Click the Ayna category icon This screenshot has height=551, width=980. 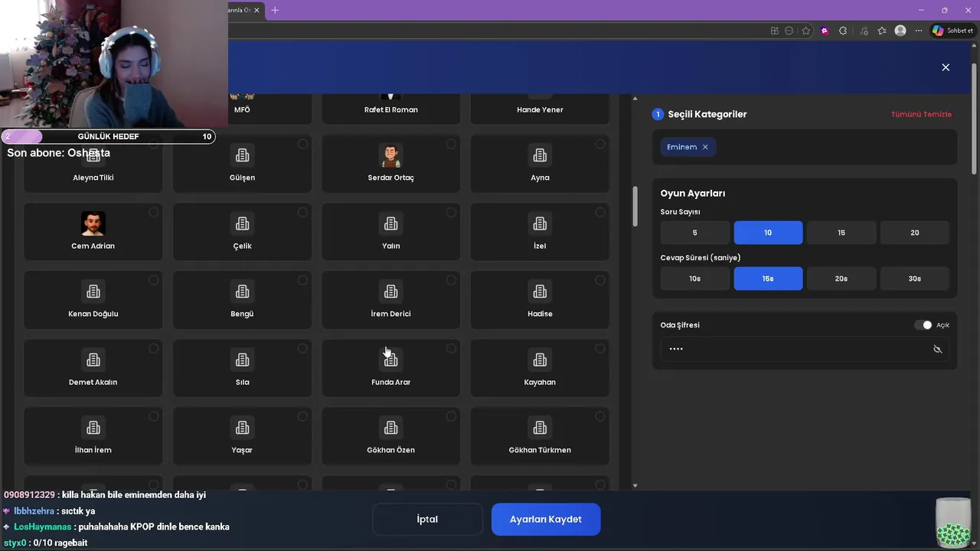(540, 155)
